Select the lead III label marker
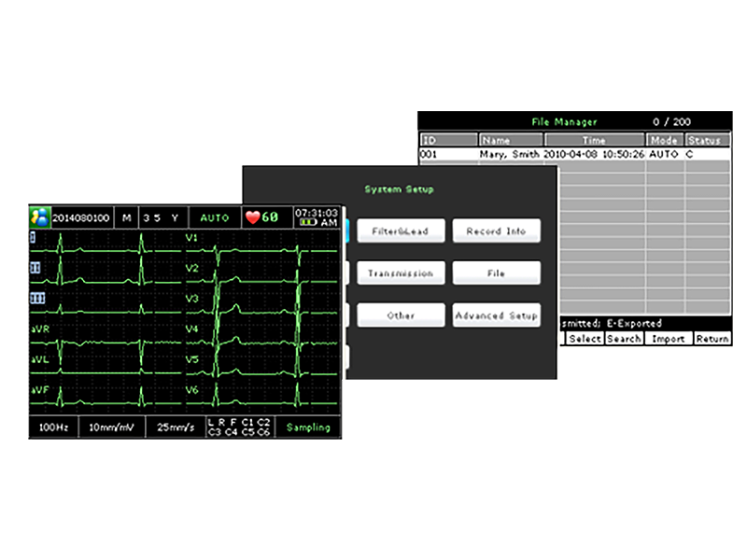Viewport: 747px width, 560px height. pyautogui.click(x=37, y=299)
